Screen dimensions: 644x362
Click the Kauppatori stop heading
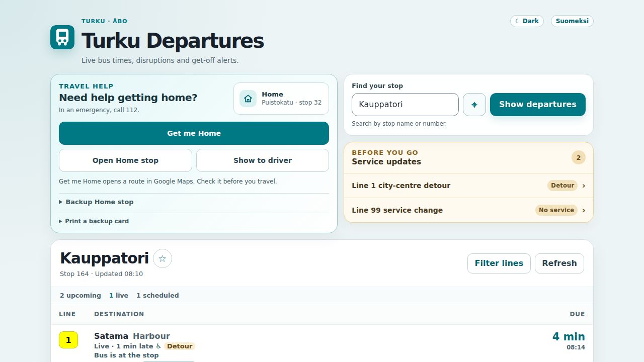click(x=104, y=258)
